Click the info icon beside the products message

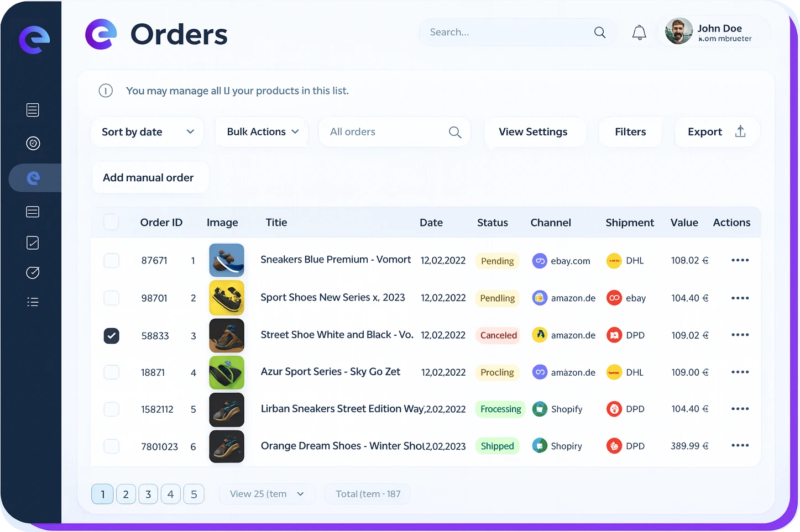[x=106, y=91]
